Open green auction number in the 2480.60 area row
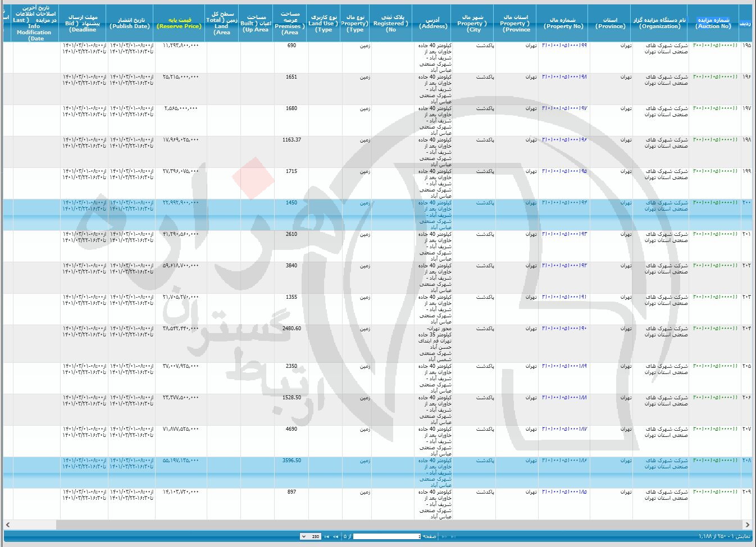This screenshot has height=547, width=756. (x=715, y=328)
